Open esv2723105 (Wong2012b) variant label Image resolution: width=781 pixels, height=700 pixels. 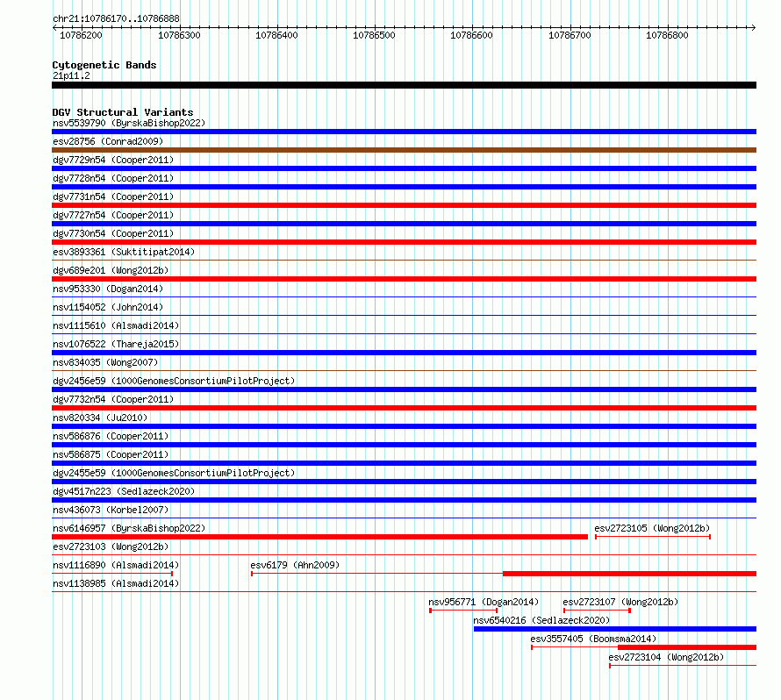click(x=652, y=528)
